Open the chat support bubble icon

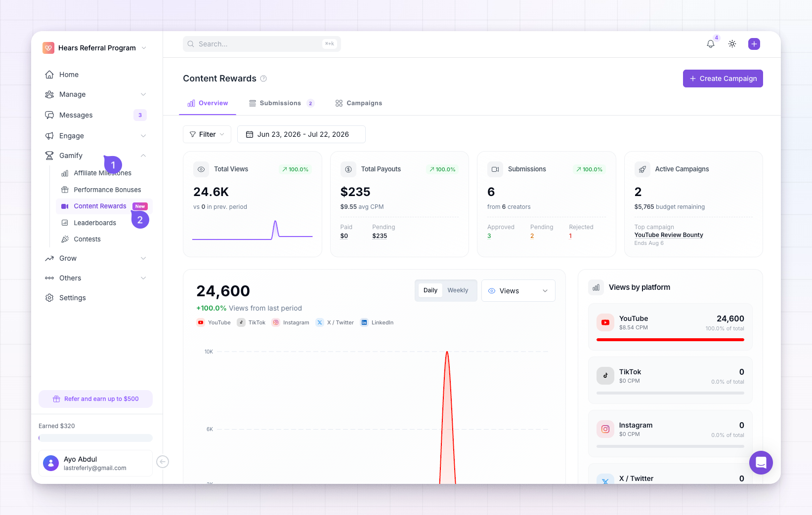[761, 463]
